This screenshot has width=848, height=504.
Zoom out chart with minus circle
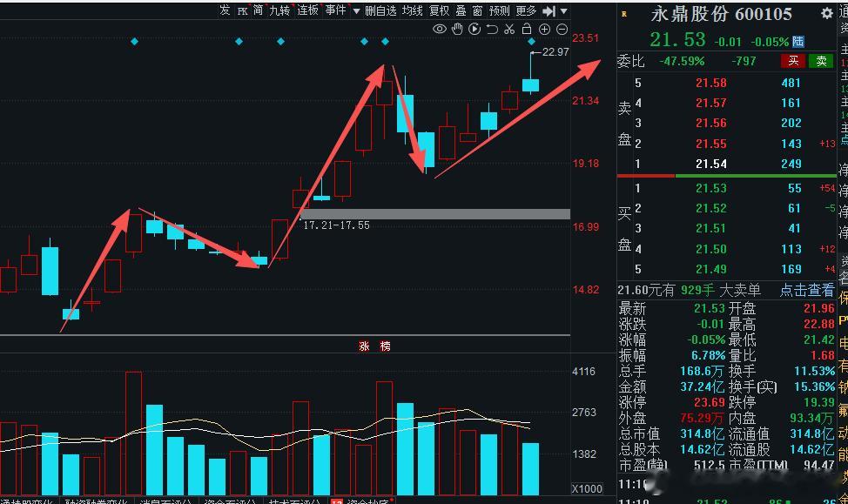[562, 30]
